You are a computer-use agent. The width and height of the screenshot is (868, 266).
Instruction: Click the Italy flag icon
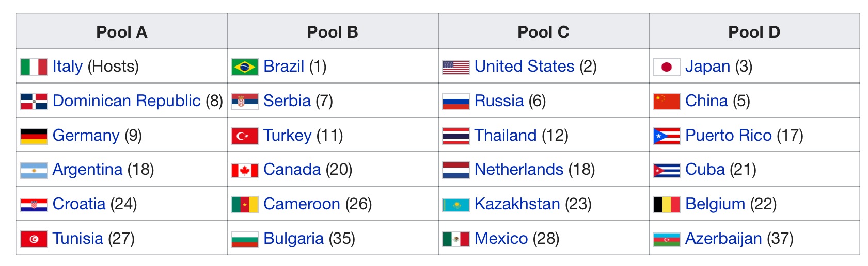click(34, 67)
